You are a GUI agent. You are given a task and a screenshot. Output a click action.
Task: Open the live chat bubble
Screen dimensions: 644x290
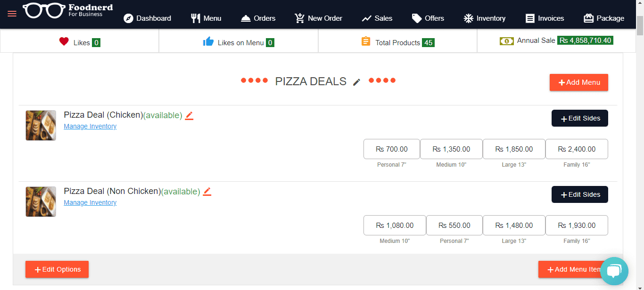(614, 271)
